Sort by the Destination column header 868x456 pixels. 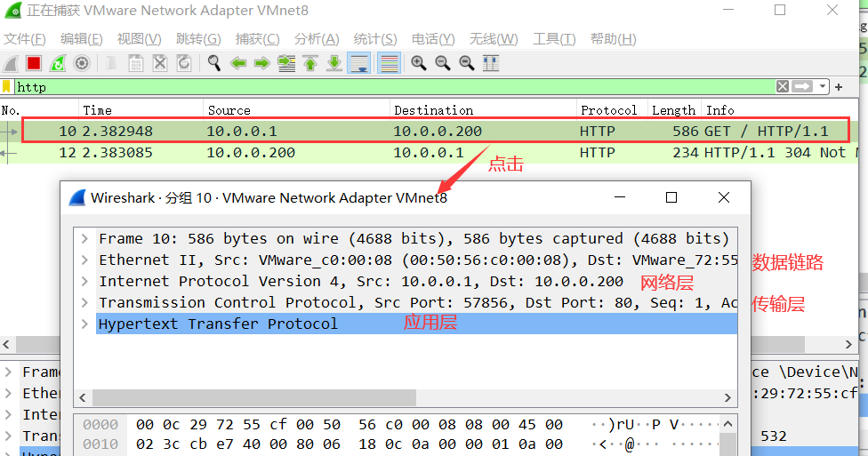click(x=483, y=110)
